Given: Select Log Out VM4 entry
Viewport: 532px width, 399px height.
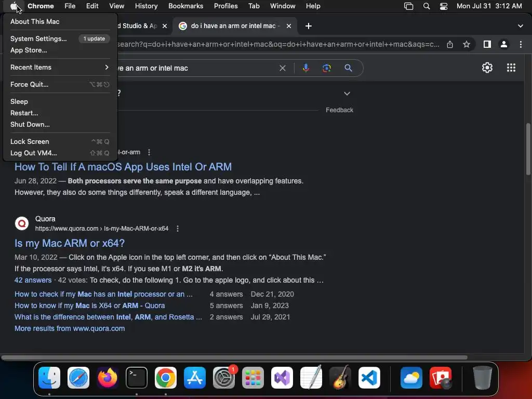Looking at the screenshot, I should [x=60, y=153].
